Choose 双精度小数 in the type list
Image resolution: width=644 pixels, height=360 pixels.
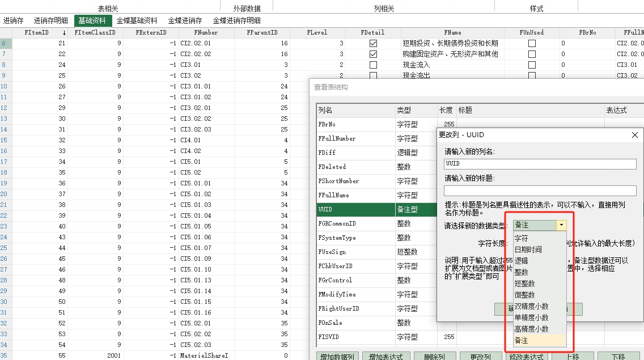tap(531, 306)
